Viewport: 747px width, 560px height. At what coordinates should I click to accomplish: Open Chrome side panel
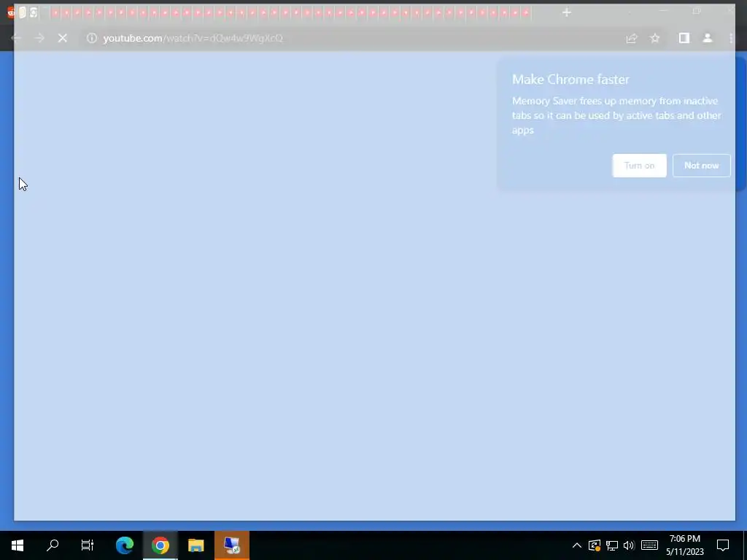coord(684,38)
